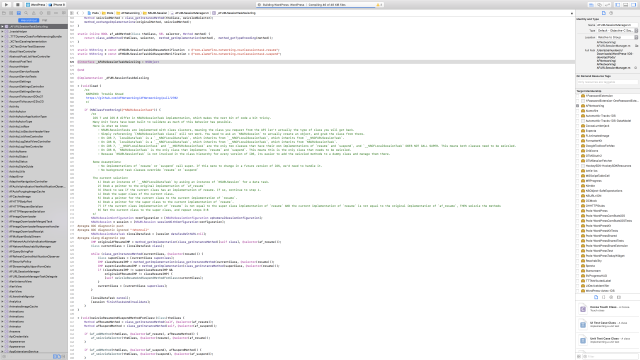The height and width of the screenshot is (360, 640).
Task: Expand the AFSecurityPolicy symbol row
Action: (2, 262)
